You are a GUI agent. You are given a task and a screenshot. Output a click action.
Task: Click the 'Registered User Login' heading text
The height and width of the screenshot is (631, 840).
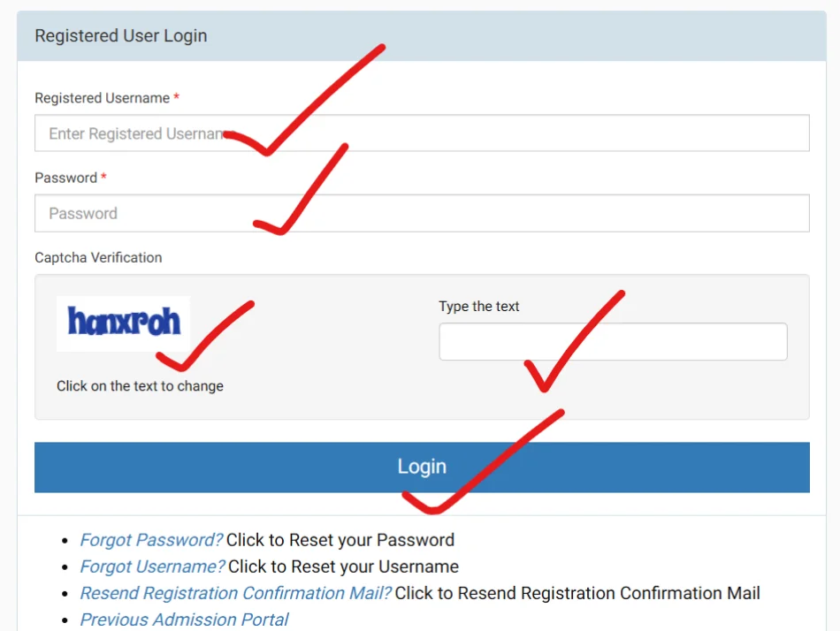coord(121,36)
